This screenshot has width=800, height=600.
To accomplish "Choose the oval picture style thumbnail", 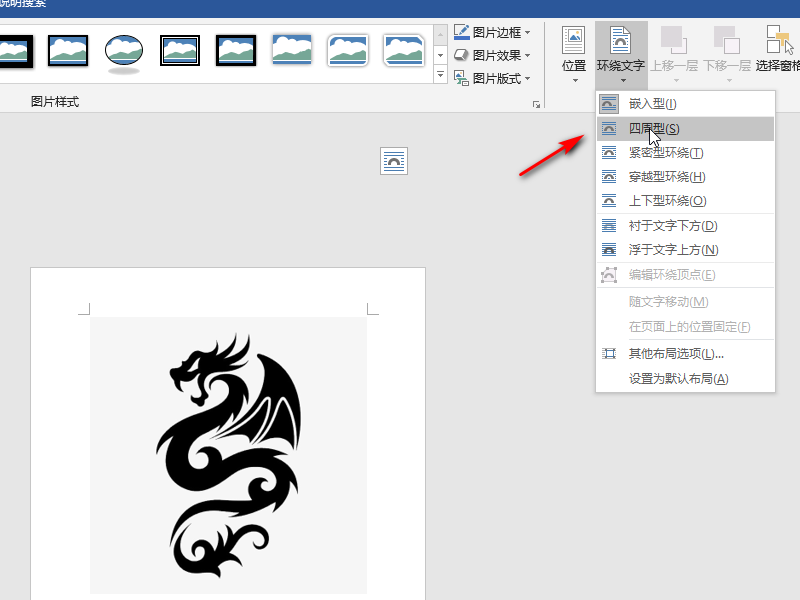I will 123,54.
